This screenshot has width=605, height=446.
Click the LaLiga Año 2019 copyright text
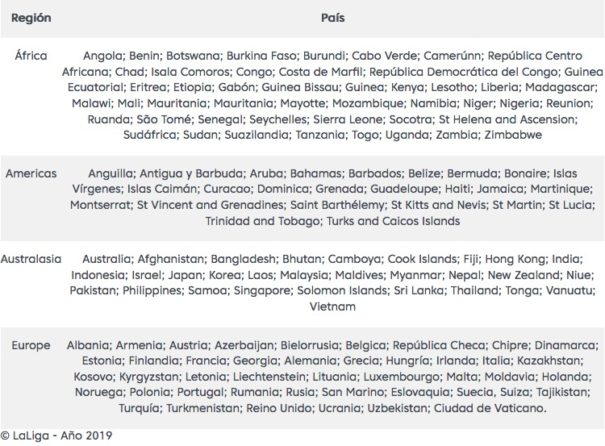coord(56,436)
